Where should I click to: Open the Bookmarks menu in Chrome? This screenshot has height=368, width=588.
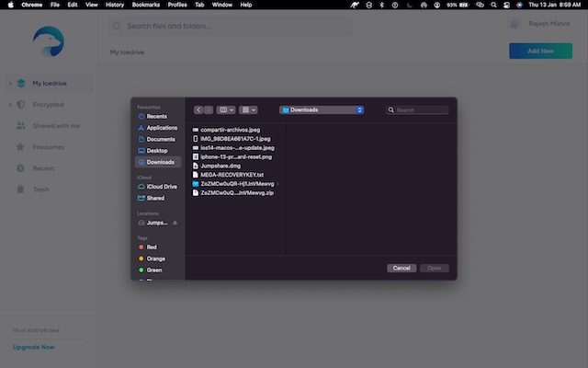click(145, 5)
